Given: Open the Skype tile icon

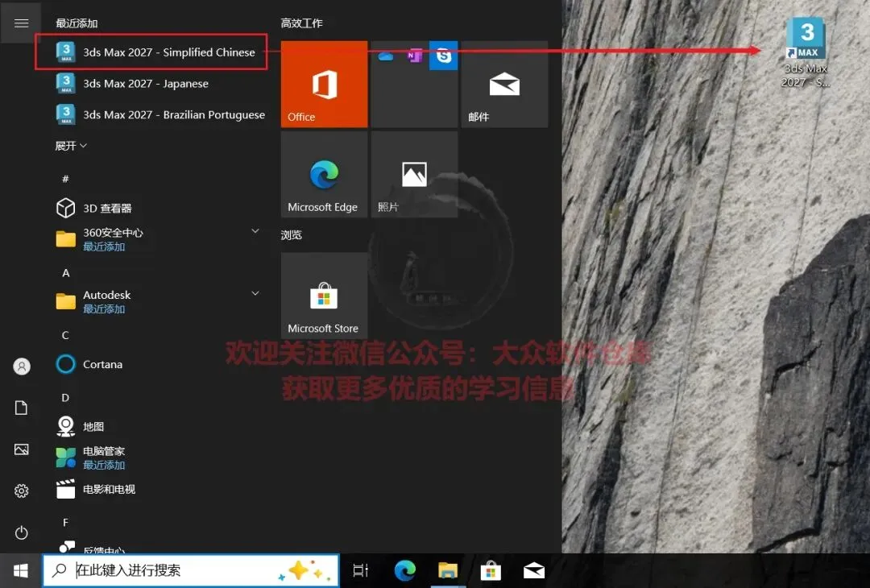Looking at the screenshot, I should [443, 56].
